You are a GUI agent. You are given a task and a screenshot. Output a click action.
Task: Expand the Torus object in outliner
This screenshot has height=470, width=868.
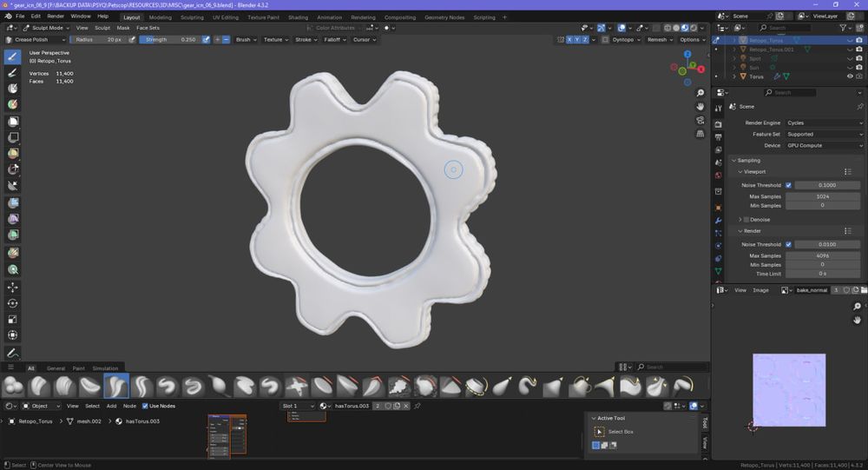(734, 76)
